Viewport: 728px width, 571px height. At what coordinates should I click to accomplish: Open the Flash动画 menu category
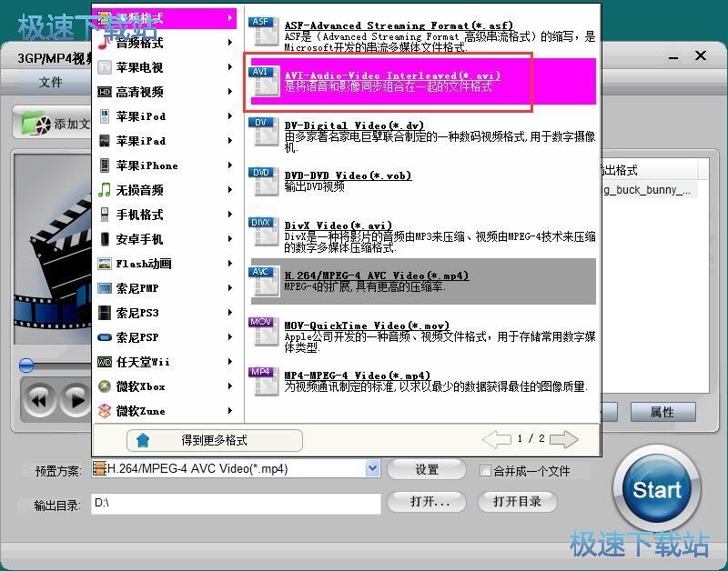(166, 264)
